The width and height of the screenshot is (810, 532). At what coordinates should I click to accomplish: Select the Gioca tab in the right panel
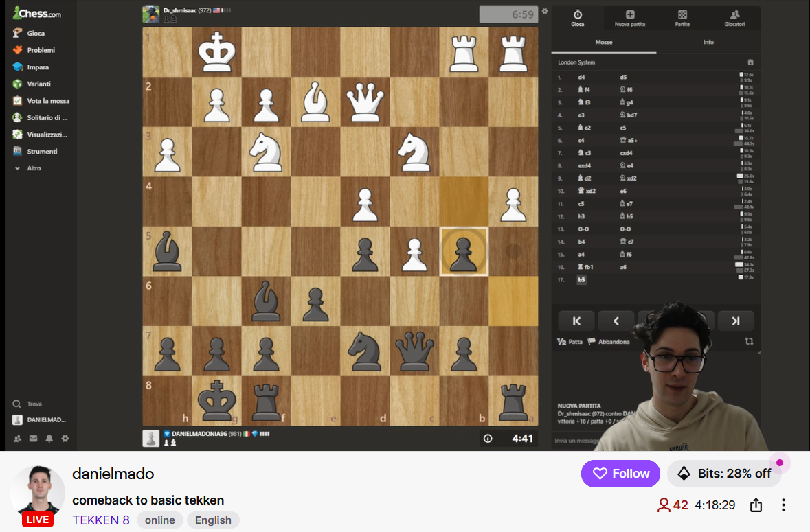coord(578,18)
